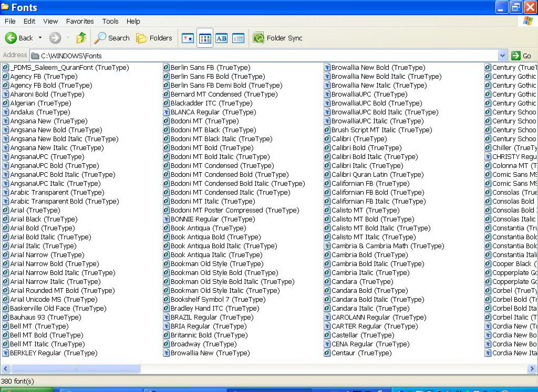Image resolution: width=538 pixels, height=392 pixels.
Task: Select the Algerian font icon
Action: 5,103
